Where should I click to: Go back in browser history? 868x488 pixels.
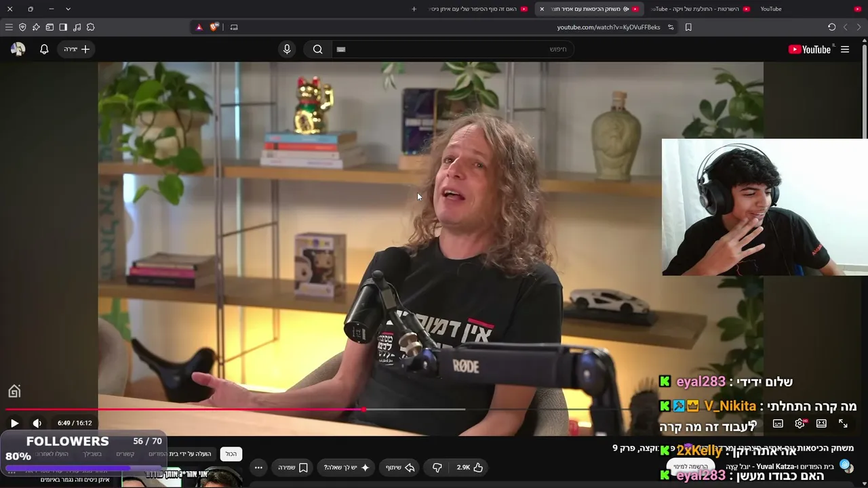pyautogui.click(x=859, y=27)
